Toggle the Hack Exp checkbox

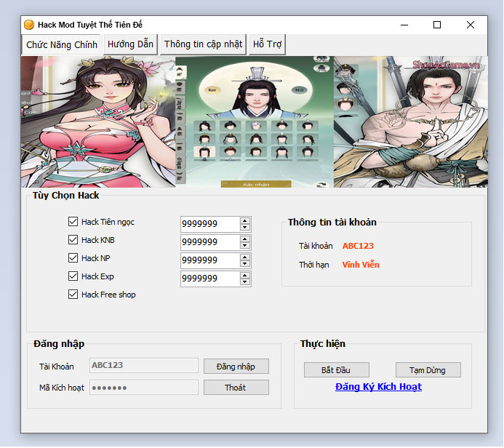pyautogui.click(x=73, y=276)
